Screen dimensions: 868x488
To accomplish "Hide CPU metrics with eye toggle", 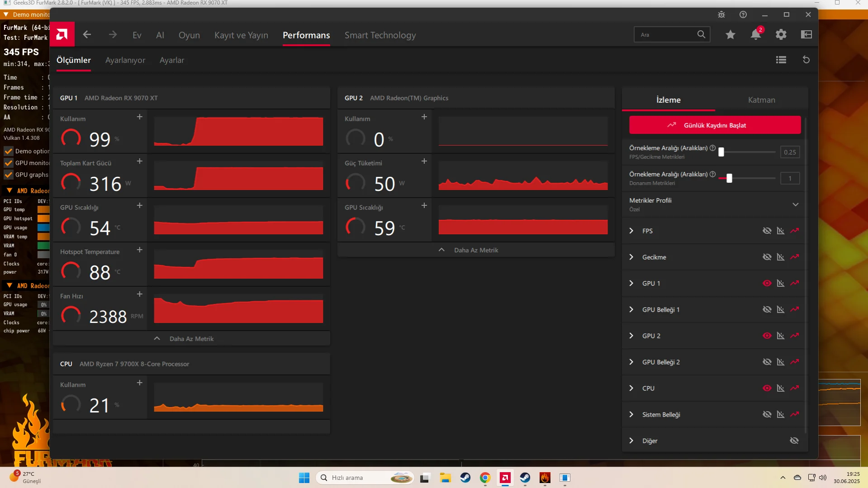I will click(x=767, y=388).
